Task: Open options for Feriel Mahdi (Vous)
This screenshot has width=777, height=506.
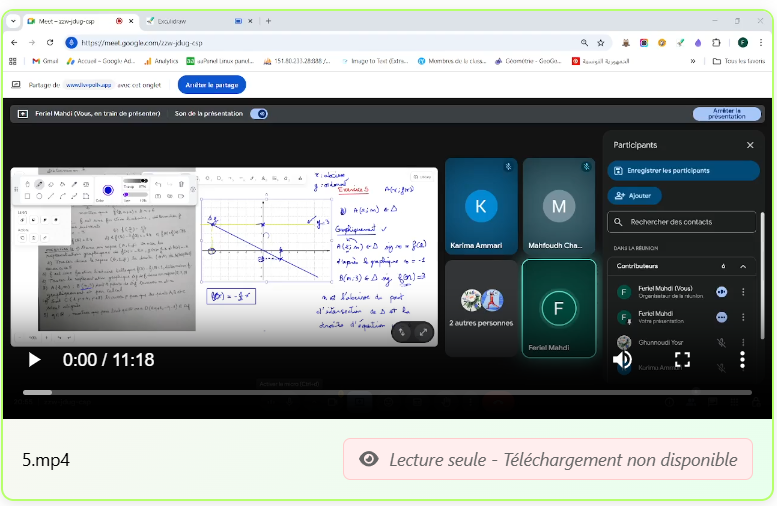Action: click(x=742, y=292)
